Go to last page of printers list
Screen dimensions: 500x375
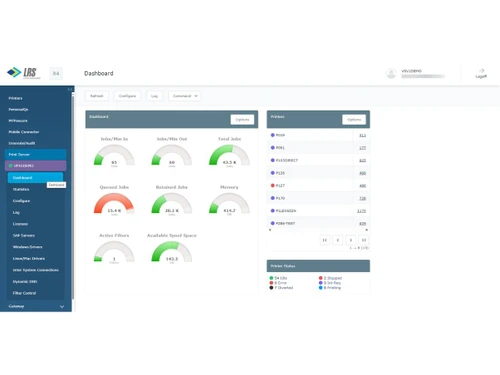point(364,240)
